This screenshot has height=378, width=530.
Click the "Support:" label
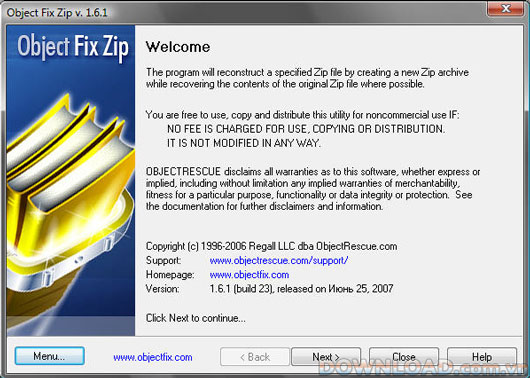[164, 261]
